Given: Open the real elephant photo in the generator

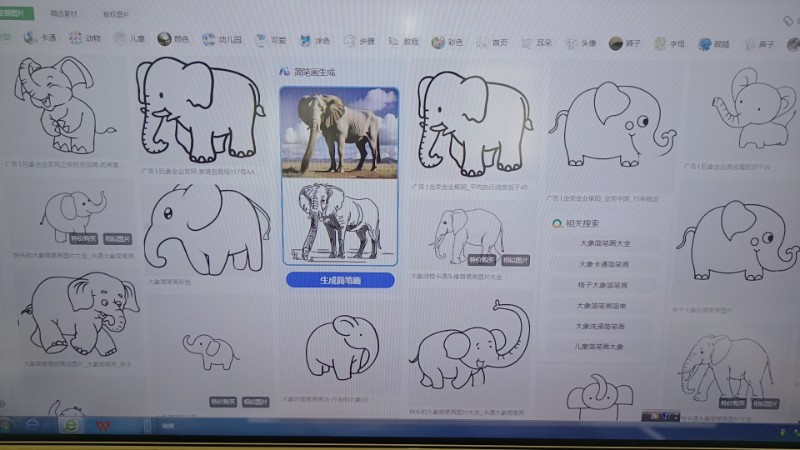Looking at the screenshot, I should (340, 133).
